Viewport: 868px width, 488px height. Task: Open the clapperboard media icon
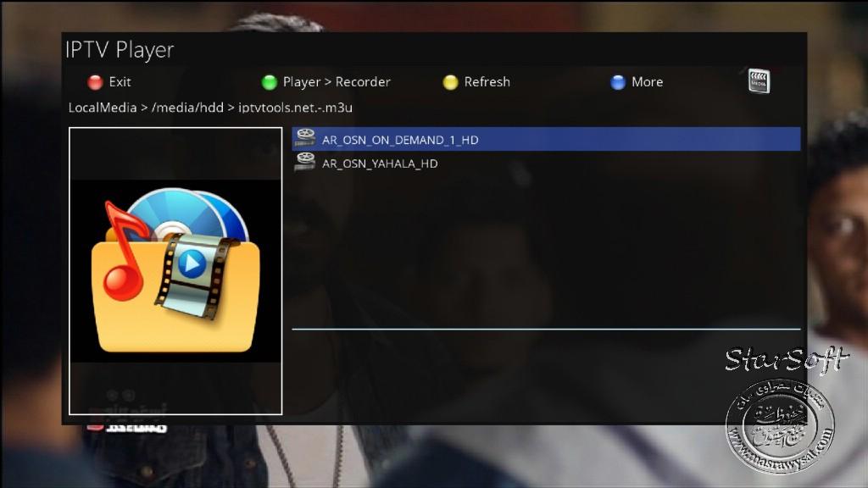(759, 81)
